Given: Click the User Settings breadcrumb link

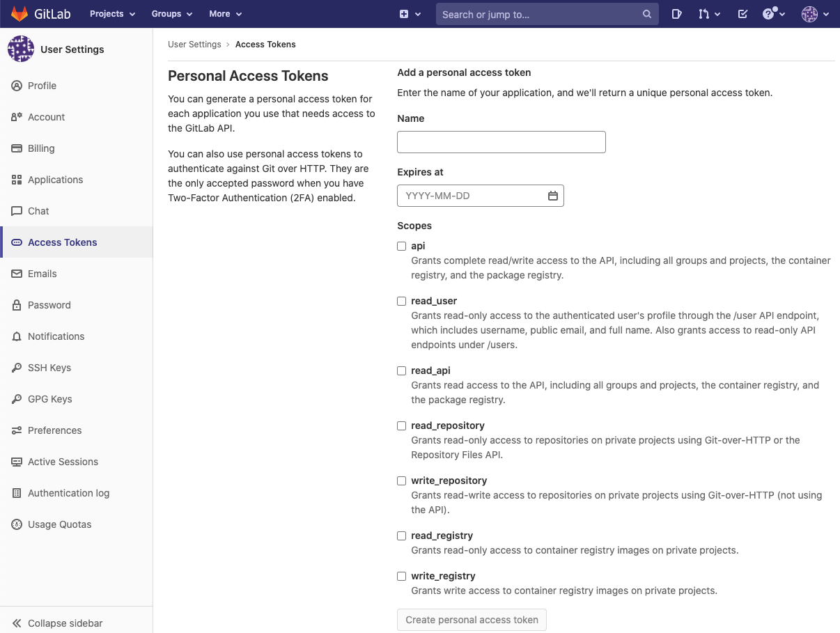Looking at the screenshot, I should point(194,45).
